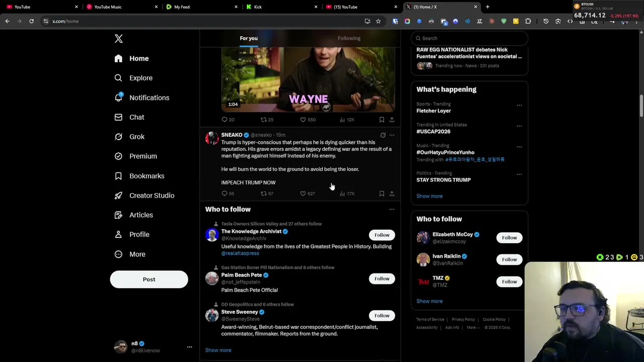Screen dimensions: 644x362
Task: Open Bookmarks from sidebar
Action: pos(139,176)
